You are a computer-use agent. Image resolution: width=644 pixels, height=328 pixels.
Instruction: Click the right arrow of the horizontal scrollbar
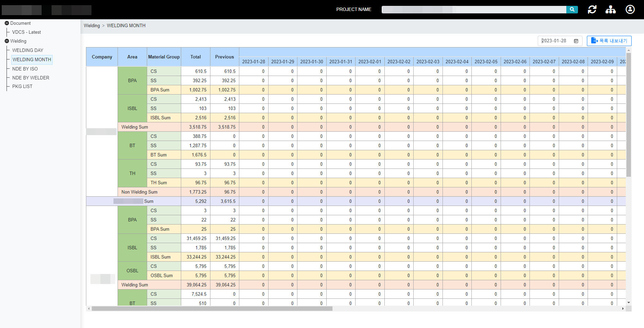point(623,309)
